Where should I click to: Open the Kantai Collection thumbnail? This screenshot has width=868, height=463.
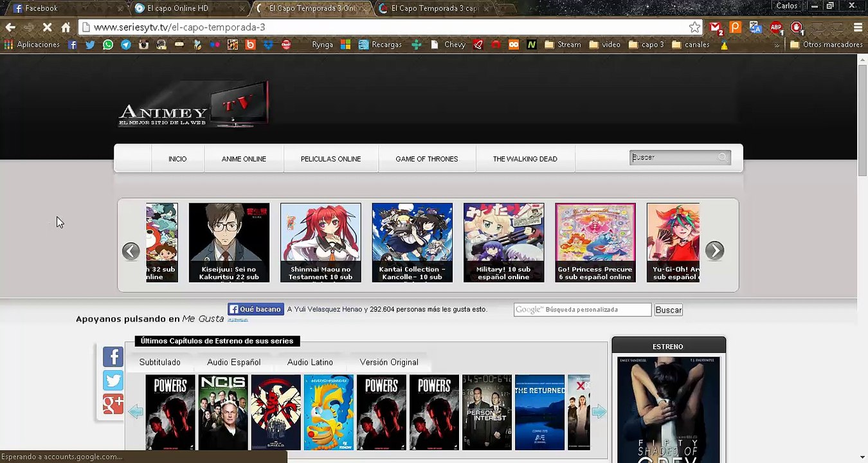[412, 242]
